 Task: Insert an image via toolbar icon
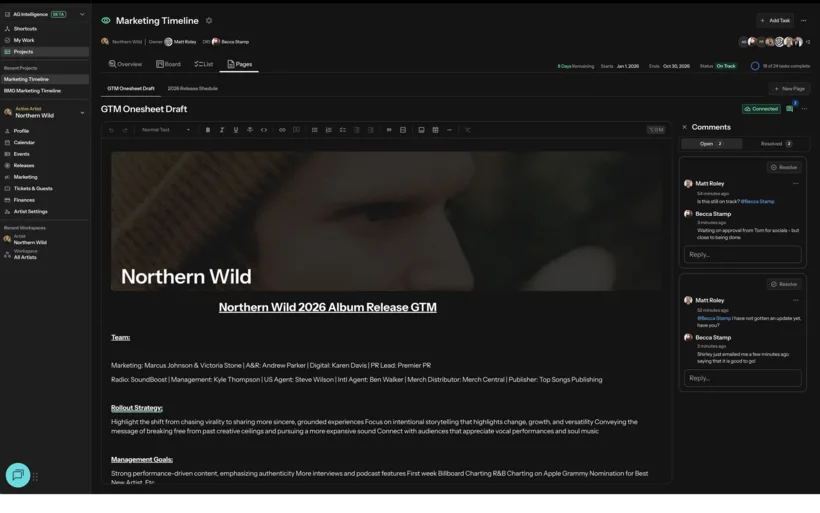[422, 130]
